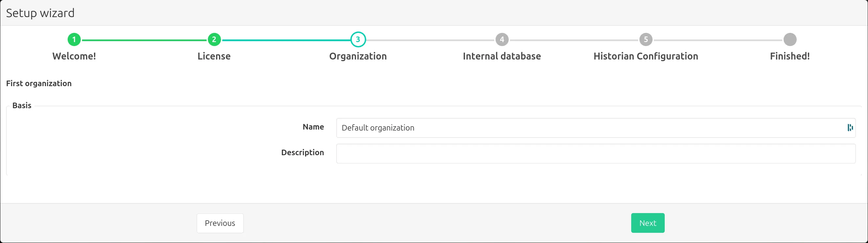Select the Finished! step label
The image size is (868, 243).
pyautogui.click(x=790, y=56)
